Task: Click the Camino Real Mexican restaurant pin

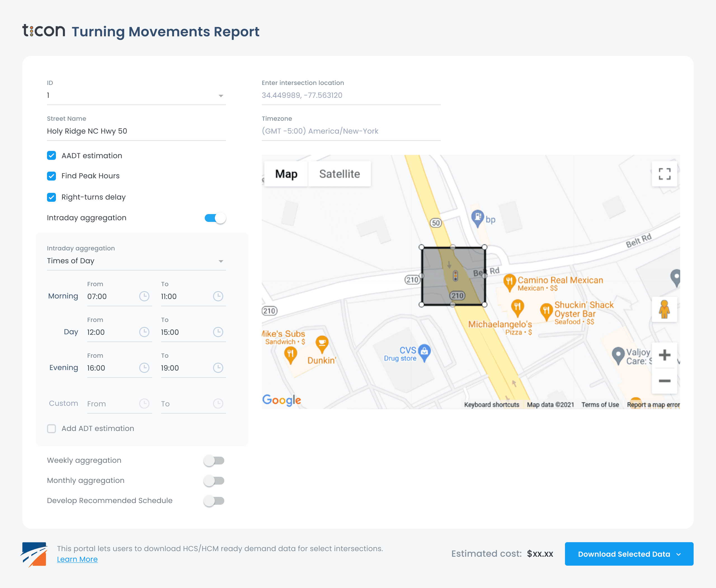Action: click(x=509, y=283)
